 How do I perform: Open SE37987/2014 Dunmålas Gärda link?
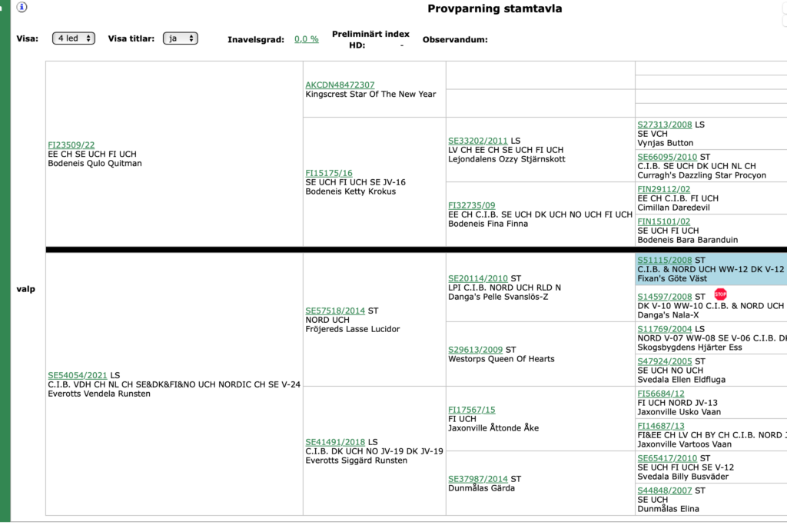478,479
